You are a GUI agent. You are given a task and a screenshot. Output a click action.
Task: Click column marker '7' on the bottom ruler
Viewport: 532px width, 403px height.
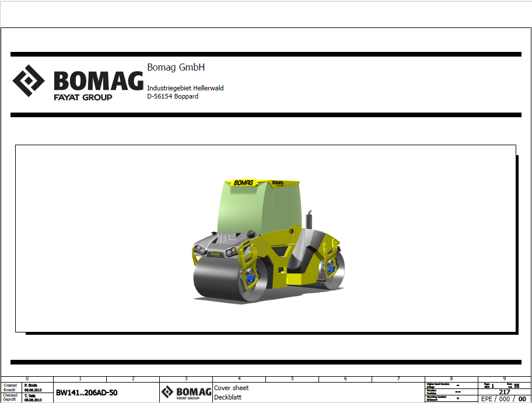[398, 379]
